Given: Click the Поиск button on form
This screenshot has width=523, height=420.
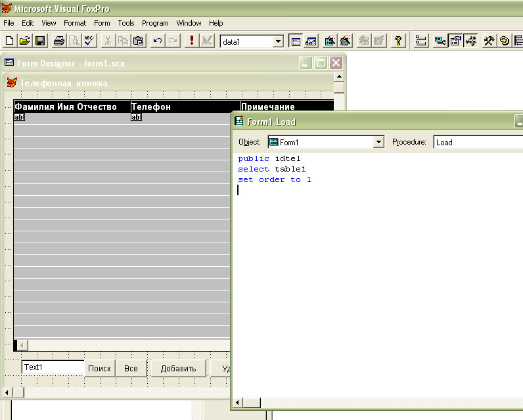Looking at the screenshot, I should point(99,368).
